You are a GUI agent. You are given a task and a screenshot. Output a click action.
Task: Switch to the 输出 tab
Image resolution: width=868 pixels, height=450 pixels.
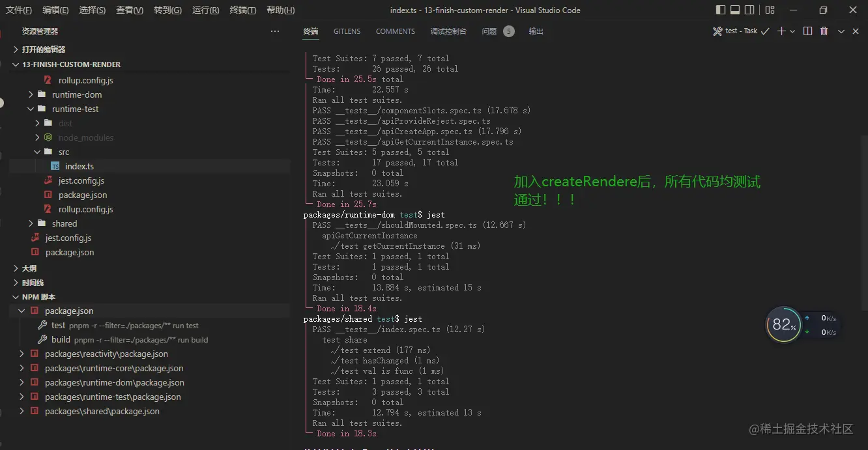536,31
